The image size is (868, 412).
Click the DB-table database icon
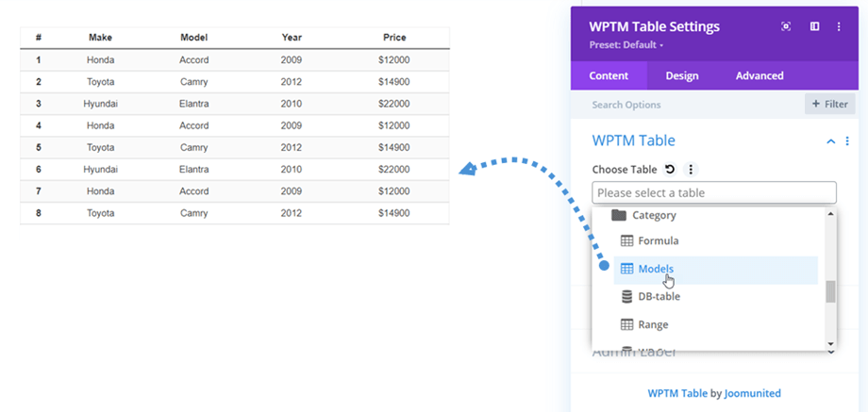coord(626,297)
